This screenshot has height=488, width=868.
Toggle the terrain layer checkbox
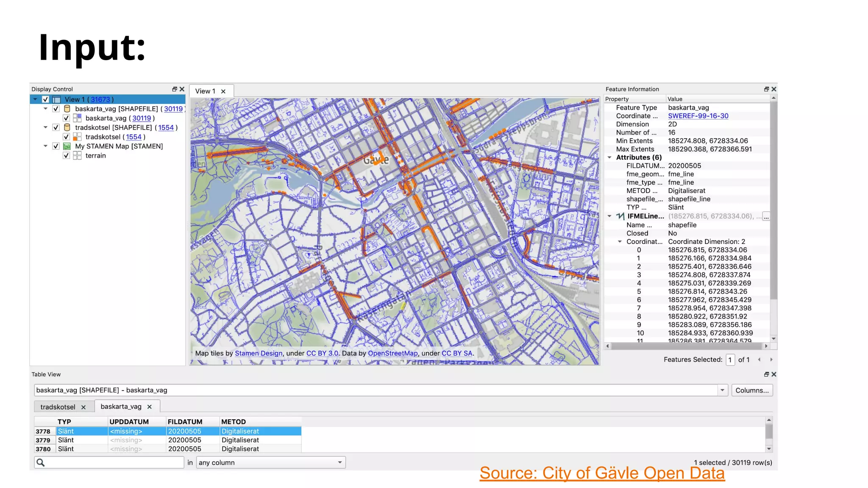coord(67,155)
